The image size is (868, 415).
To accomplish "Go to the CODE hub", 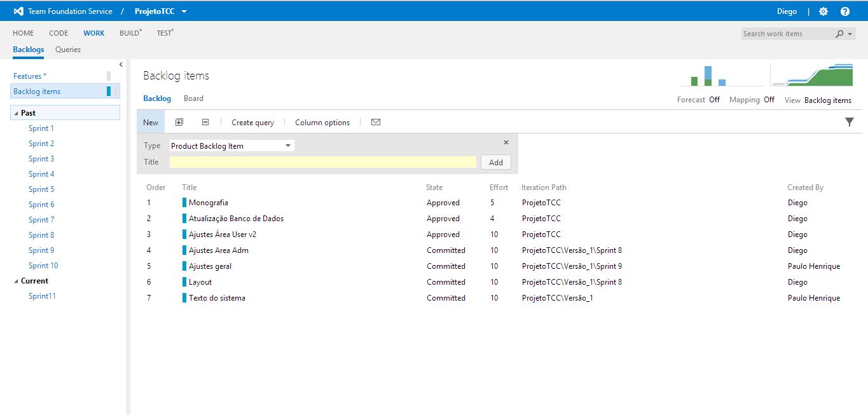I will [x=59, y=33].
